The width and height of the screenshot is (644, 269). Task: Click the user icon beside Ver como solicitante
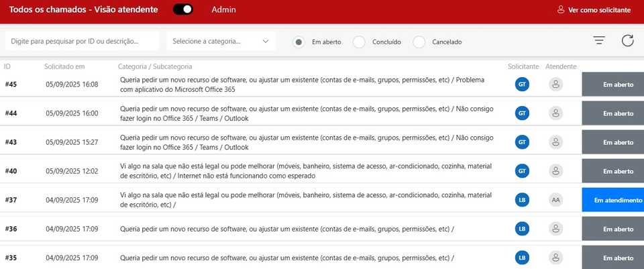point(561,9)
